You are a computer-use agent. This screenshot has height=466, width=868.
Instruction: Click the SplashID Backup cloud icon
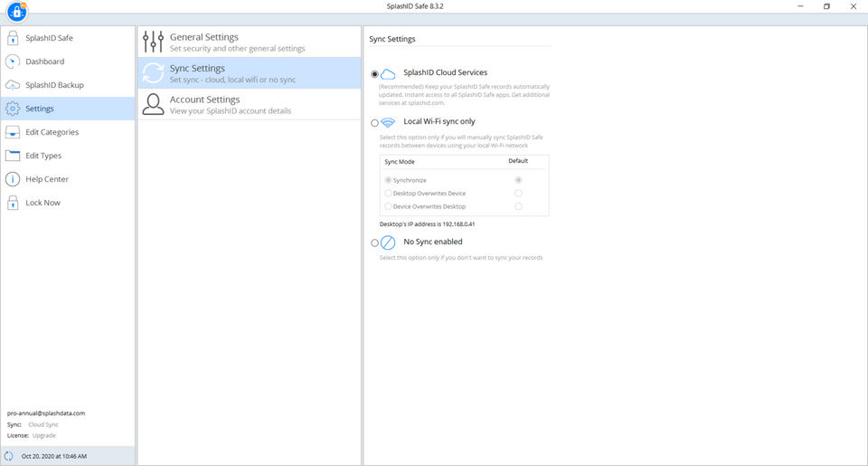(x=13, y=85)
